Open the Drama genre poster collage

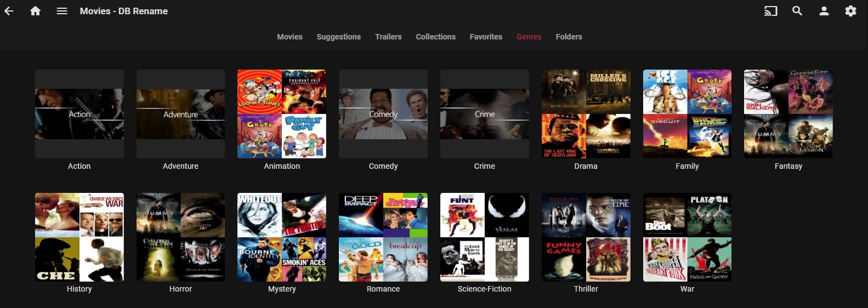click(586, 114)
